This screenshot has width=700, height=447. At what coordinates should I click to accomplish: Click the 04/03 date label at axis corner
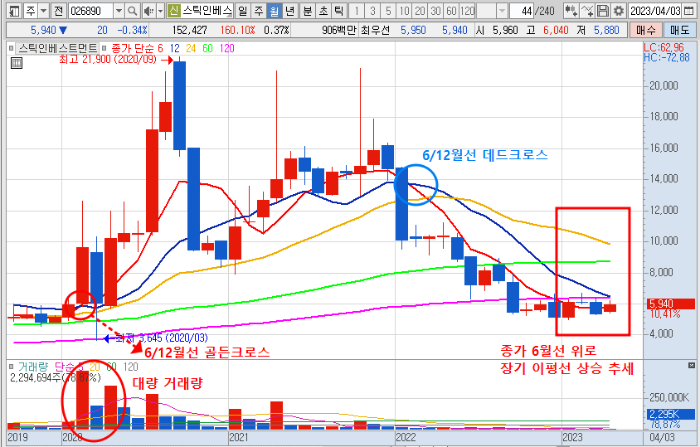[662, 437]
